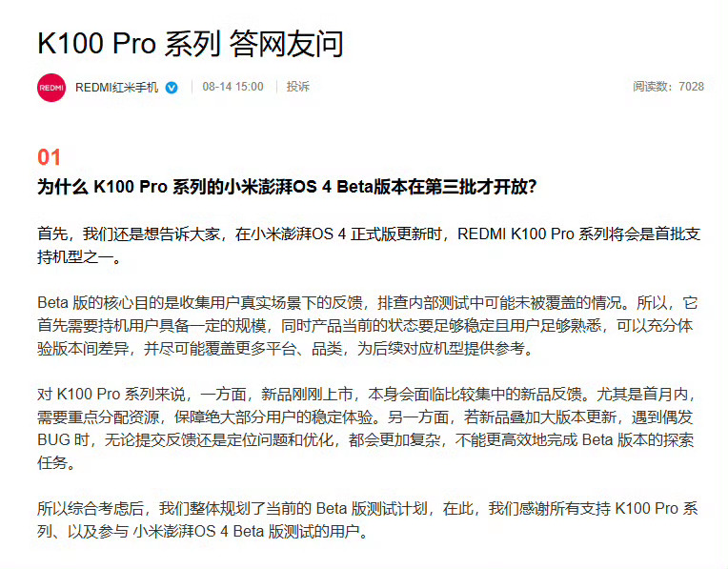This screenshot has width=728, height=569.
Task: Click the red REDMI avatar logo
Action: [51, 88]
